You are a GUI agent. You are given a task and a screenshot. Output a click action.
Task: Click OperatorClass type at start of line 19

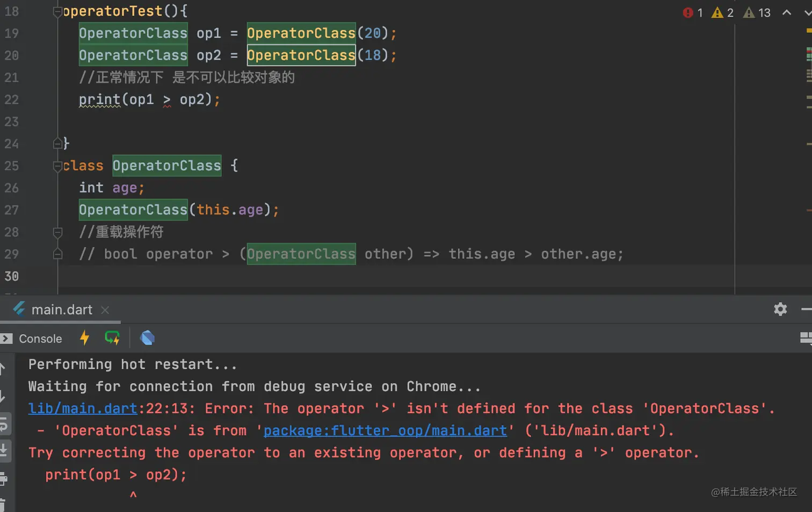pos(133,33)
